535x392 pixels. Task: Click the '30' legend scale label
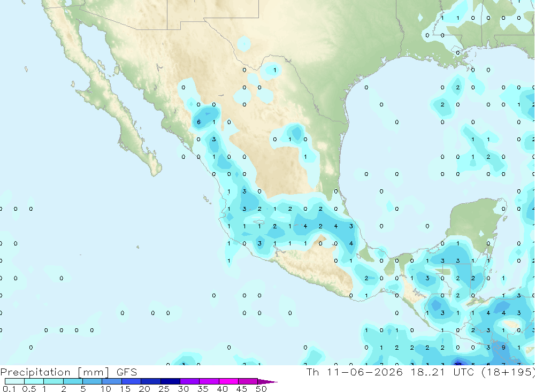[x=183, y=389]
